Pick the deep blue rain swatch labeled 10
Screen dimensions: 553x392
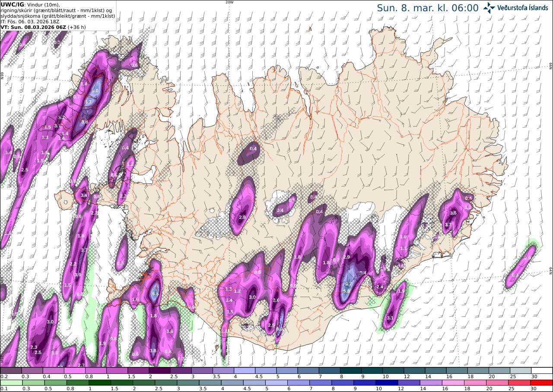pyautogui.click(x=387, y=383)
